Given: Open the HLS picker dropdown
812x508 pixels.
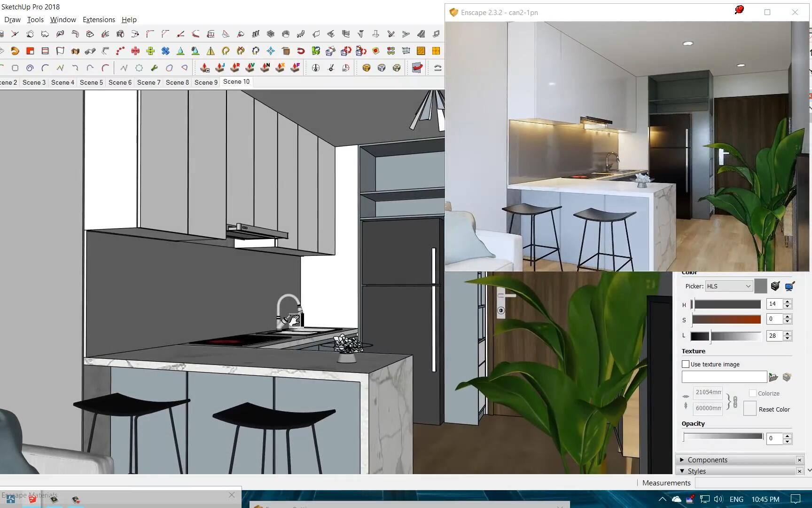Looking at the screenshot, I should [x=728, y=286].
